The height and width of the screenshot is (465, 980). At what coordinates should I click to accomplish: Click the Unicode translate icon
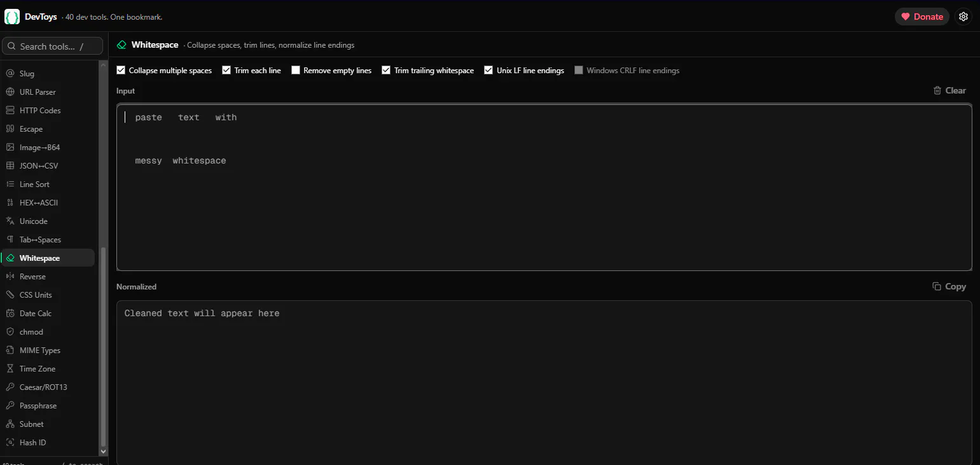tap(10, 221)
